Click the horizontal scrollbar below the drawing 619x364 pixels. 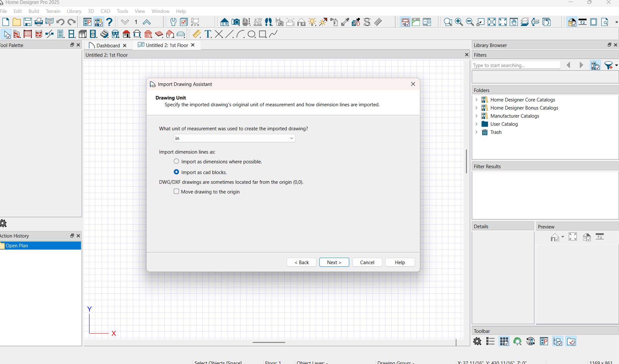click(269, 342)
